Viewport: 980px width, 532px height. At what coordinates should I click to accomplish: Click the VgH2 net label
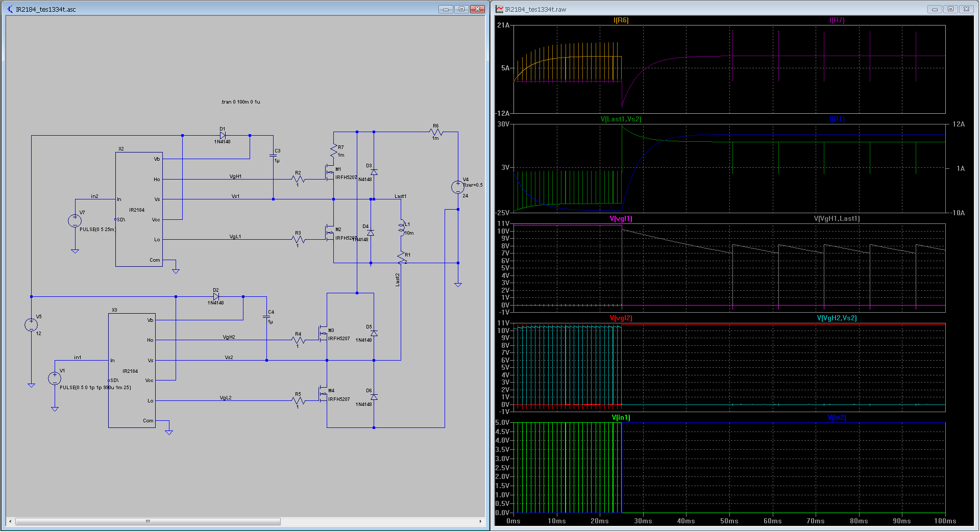click(229, 337)
